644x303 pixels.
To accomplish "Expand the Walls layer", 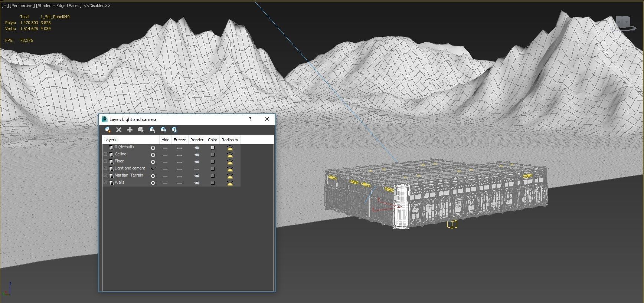I will pos(105,182).
